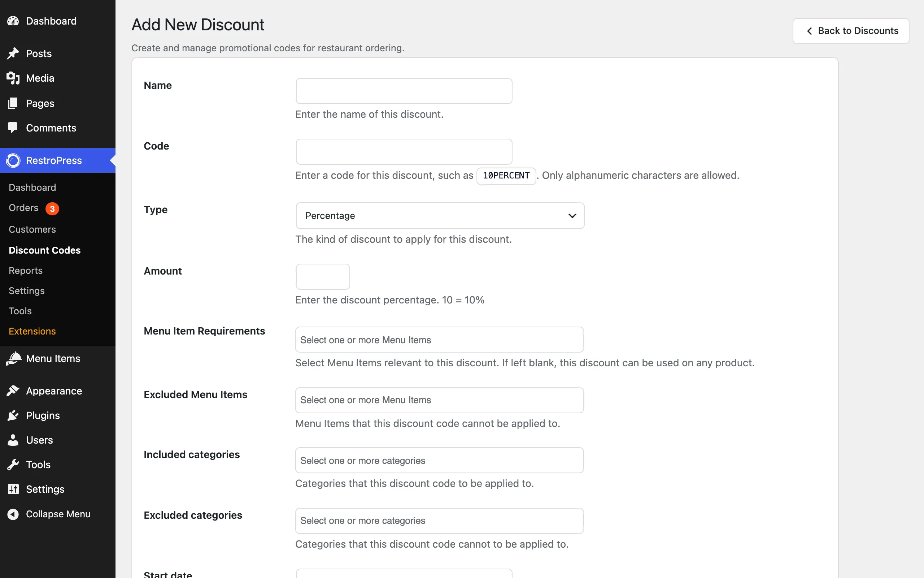Open the Excluded categories selector

tap(440, 521)
